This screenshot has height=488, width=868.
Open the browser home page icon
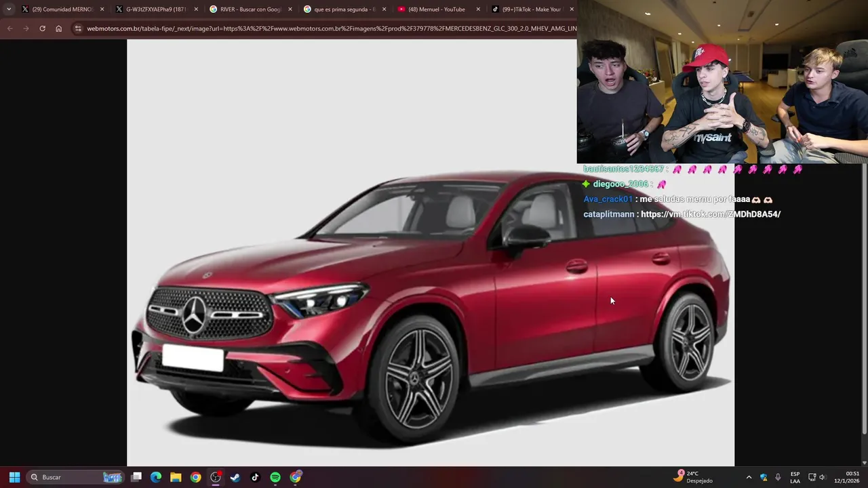(x=58, y=28)
